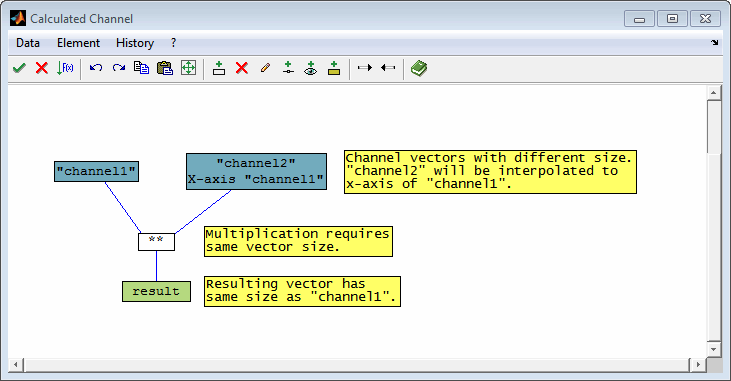Screen dimensions: 731x381
Task: Click the horizontal scrollbar left arrow
Action: [16, 365]
